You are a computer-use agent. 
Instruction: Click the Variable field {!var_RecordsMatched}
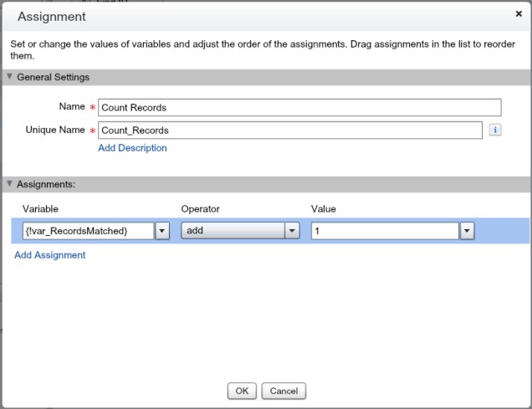84,231
